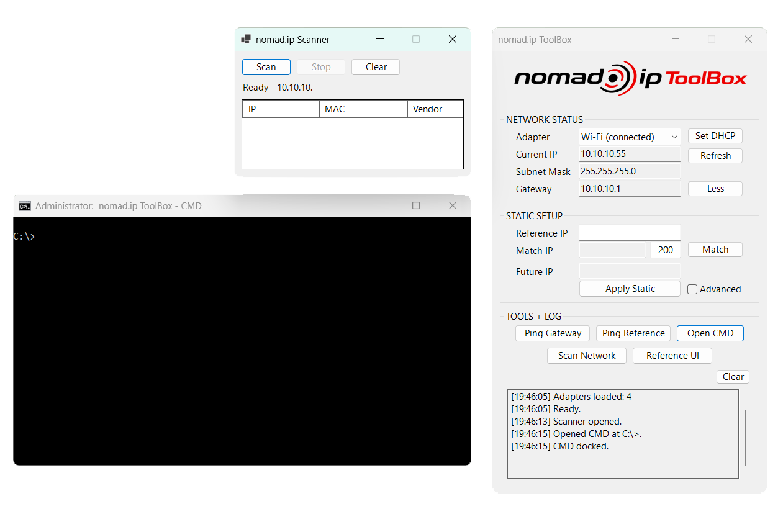Click the Future IP field
The height and width of the screenshot is (532, 783).
(630, 271)
